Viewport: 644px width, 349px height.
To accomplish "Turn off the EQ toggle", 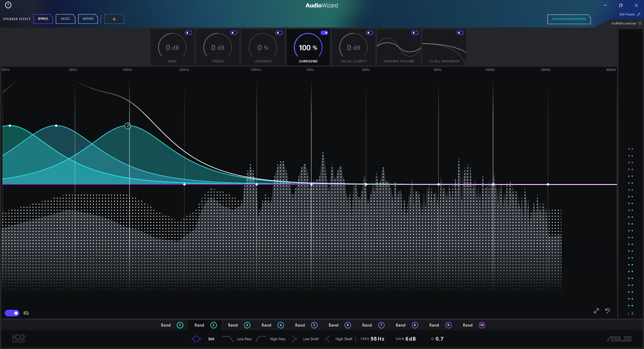I will 12,313.
